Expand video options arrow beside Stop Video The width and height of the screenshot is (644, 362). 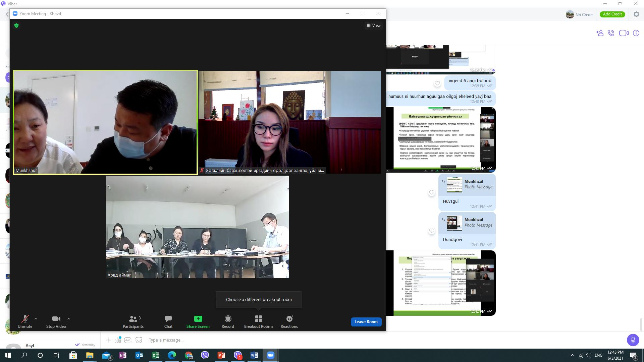(x=69, y=319)
